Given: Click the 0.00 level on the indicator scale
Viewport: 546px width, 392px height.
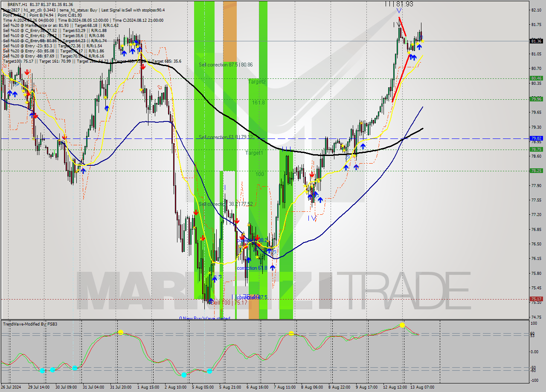Looking at the screenshot, I should pyautogui.click(x=534, y=352).
